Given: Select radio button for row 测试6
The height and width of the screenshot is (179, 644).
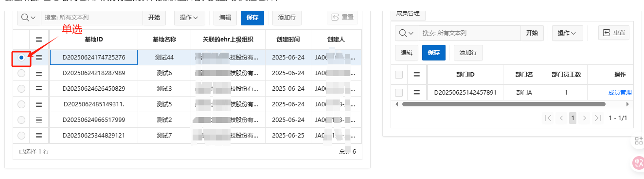Looking at the screenshot, I should [x=21, y=73].
